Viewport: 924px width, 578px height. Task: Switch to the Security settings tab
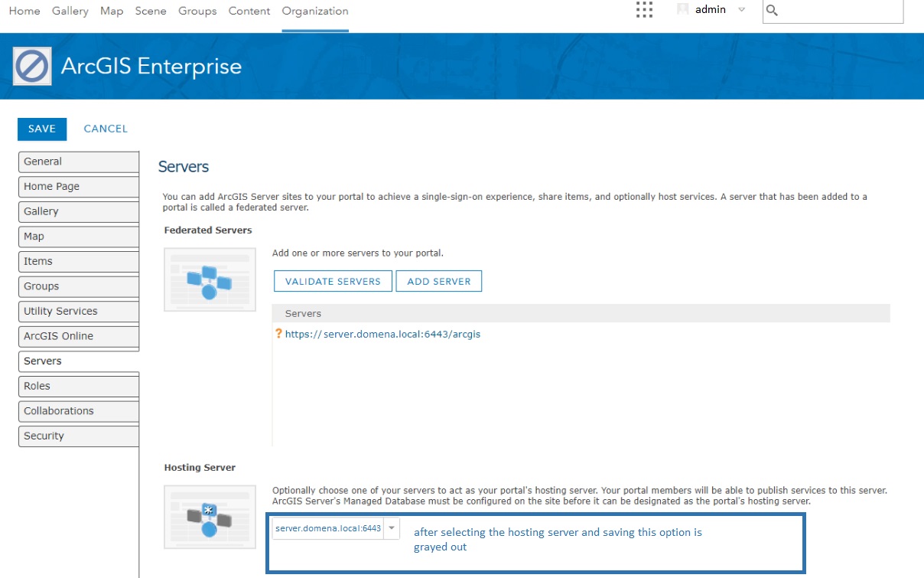click(79, 436)
